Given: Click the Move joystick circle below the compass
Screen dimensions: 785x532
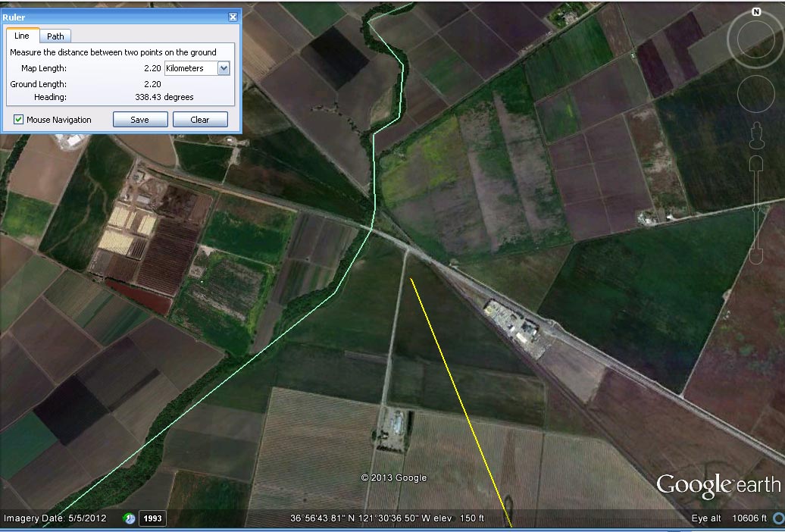Looking at the screenshot, I should tap(756, 94).
